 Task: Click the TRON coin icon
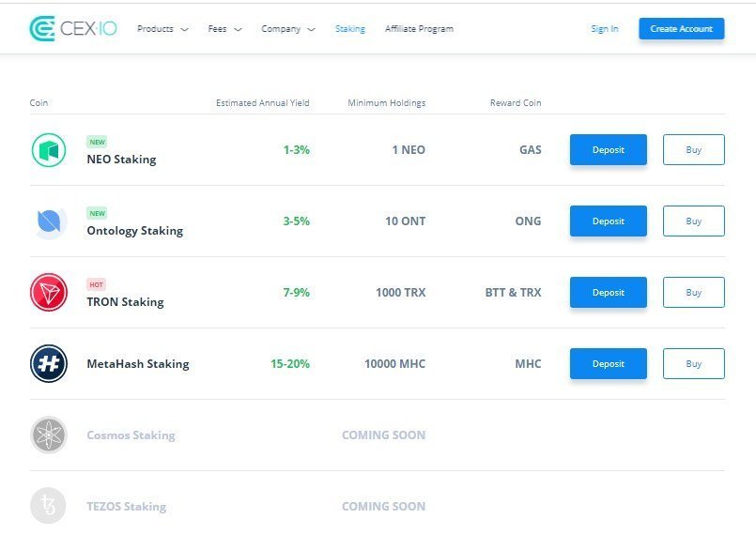pos(49,293)
